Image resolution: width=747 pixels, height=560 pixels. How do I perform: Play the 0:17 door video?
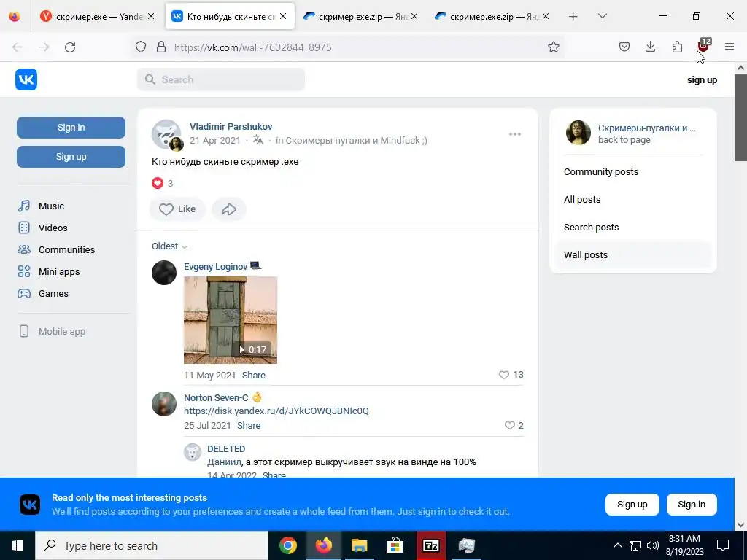coord(231,320)
